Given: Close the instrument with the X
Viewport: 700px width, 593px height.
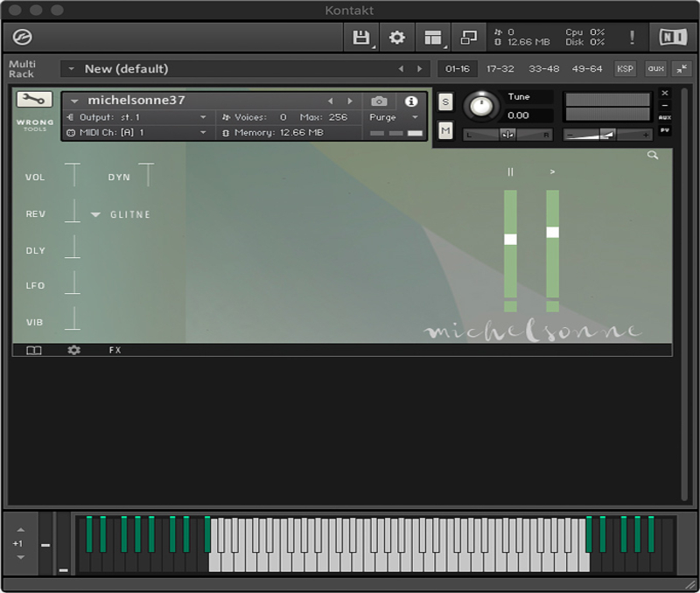Looking at the screenshot, I should [x=665, y=93].
